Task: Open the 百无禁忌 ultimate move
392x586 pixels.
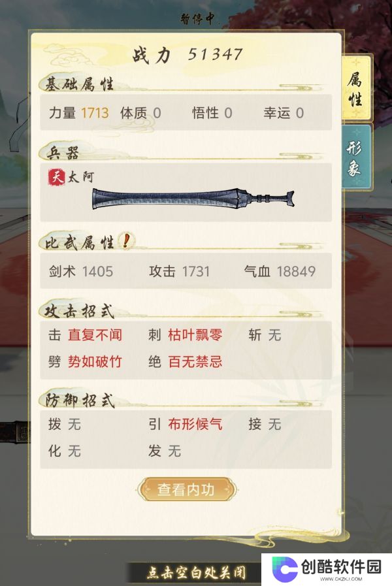Action: click(x=195, y=362)
